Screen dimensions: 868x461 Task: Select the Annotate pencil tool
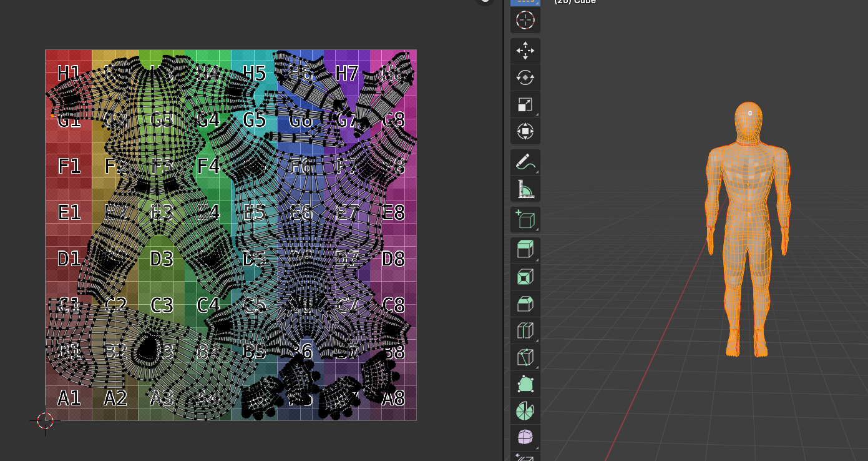pyautogui.click(x=525, y=162)
